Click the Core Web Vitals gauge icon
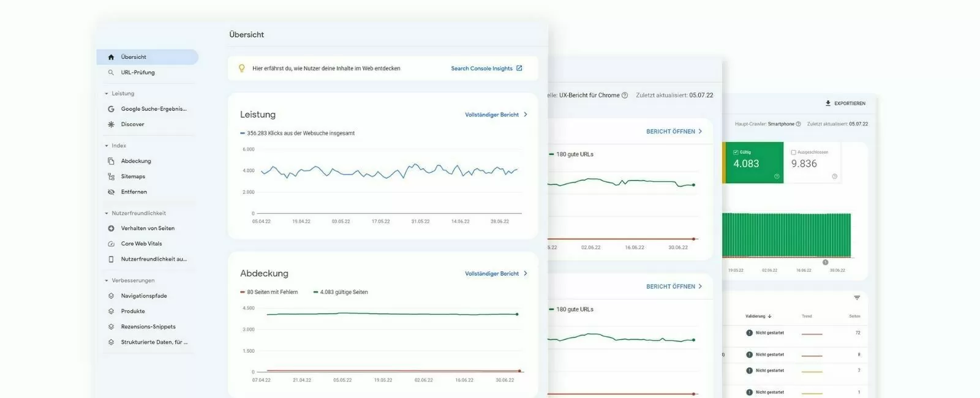This screenshot has height=398, width=980. point(111,244)
